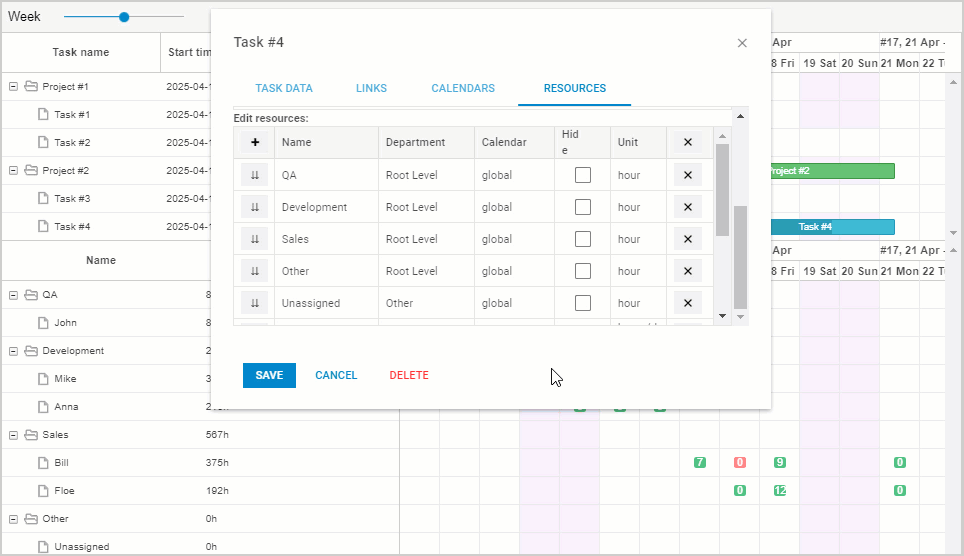Click the Week zoom slider handle

124,17
